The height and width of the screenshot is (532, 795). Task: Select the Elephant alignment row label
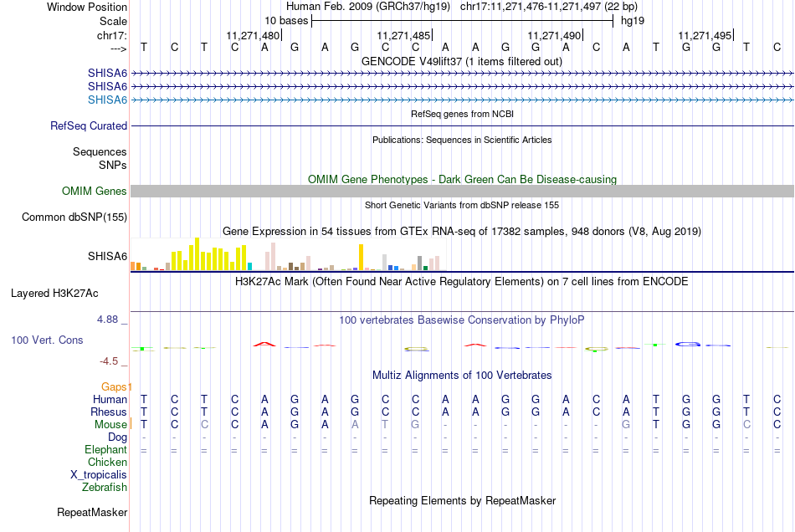pos(105,449)
